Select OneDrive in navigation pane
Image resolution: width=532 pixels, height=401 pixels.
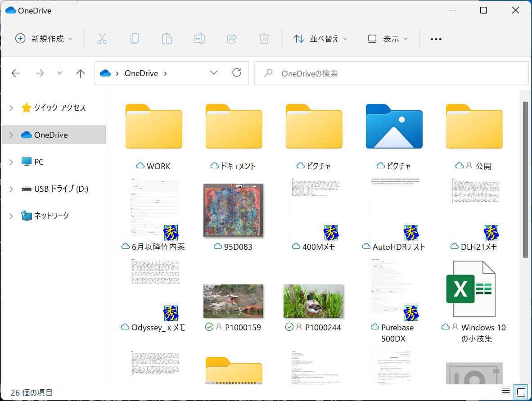tap(54, 135)
